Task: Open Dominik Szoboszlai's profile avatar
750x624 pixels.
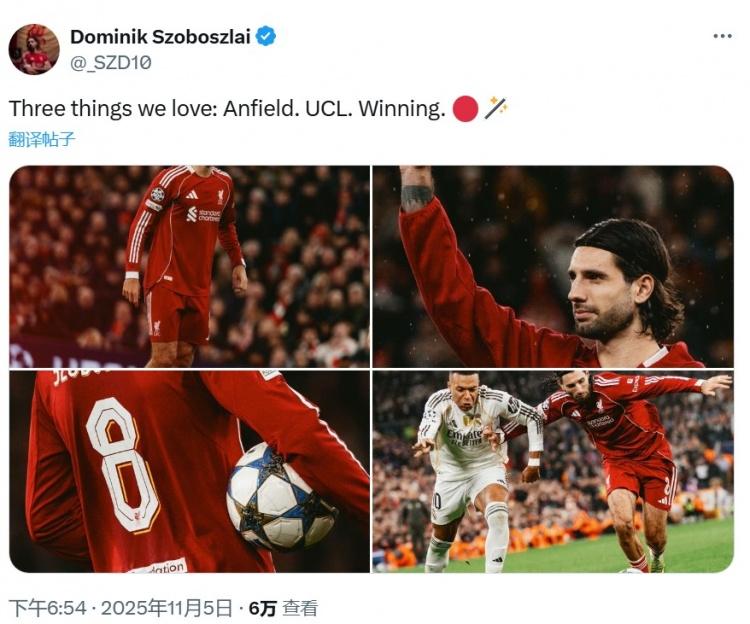Action: coord(34,49)
